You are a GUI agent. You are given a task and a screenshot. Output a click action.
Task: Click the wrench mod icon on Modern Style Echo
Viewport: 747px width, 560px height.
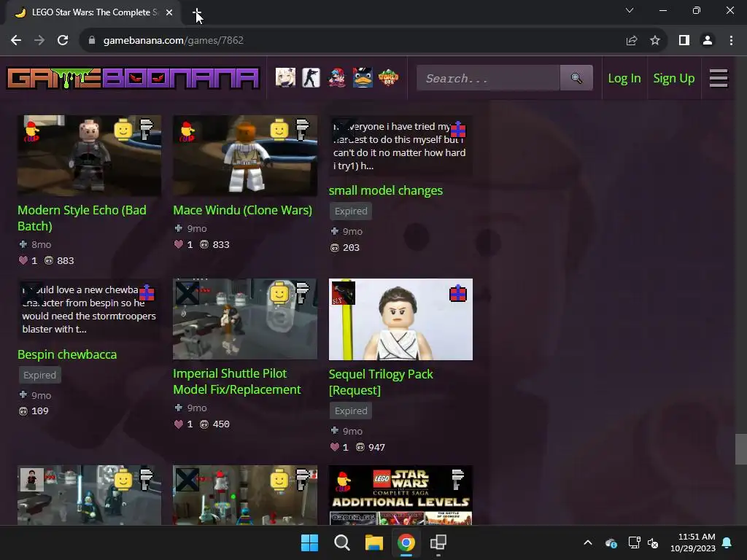click(x=146, y=130)
